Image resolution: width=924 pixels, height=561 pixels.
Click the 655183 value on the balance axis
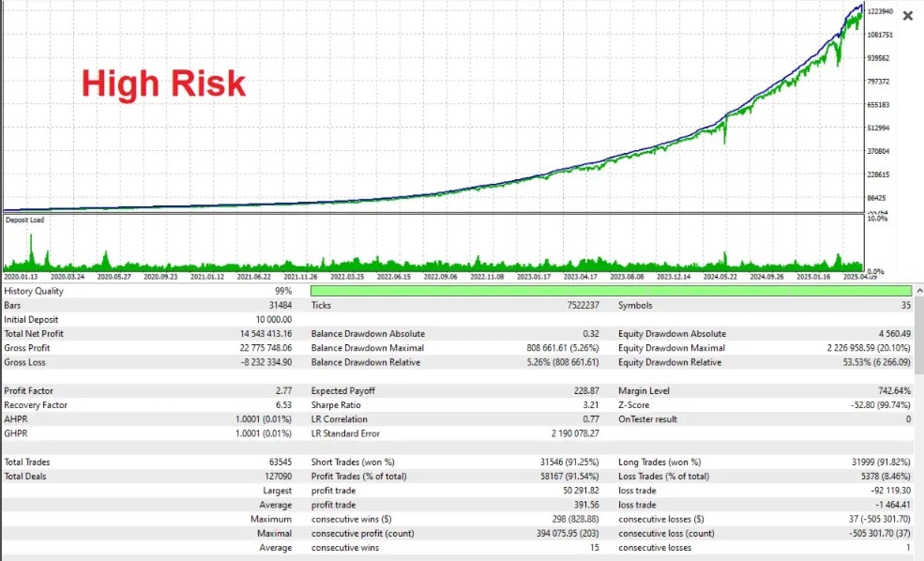879,105
